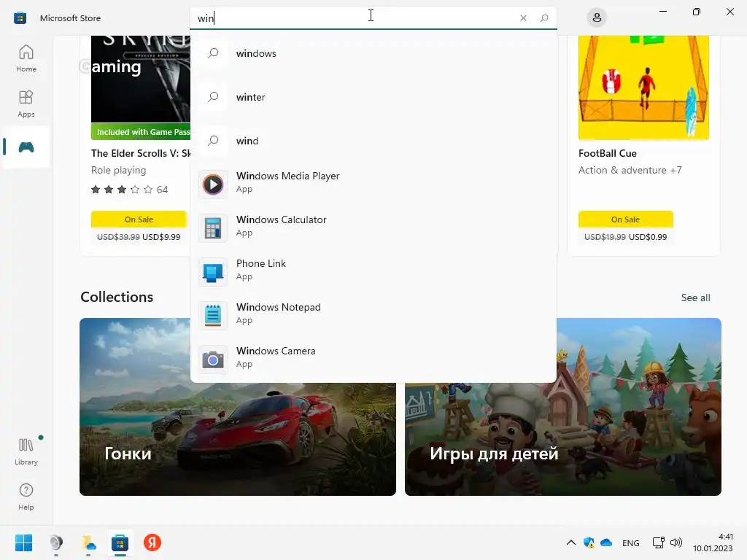The image size is (747, 560).
Task: Click The Elder Scrolls V title
Action: (141, 153)
